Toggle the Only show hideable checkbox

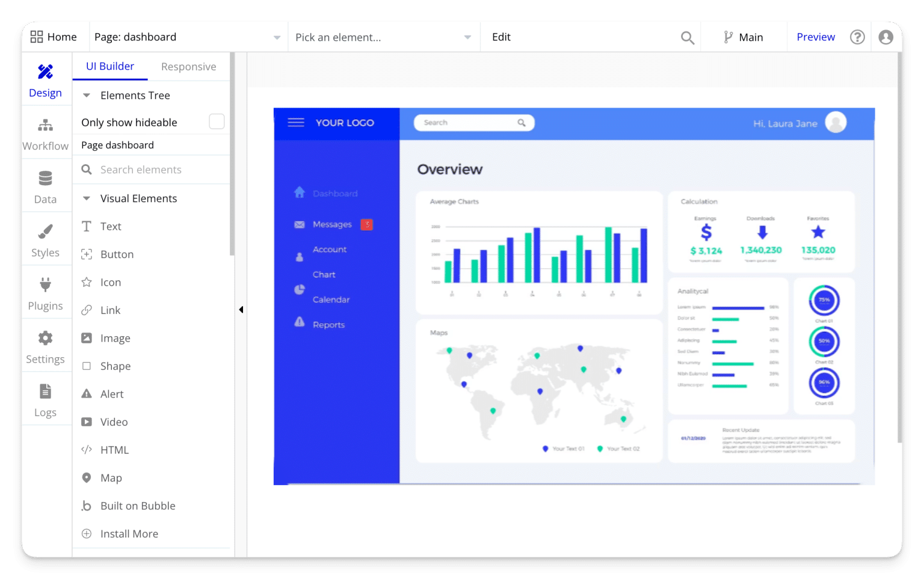[216, 121]
